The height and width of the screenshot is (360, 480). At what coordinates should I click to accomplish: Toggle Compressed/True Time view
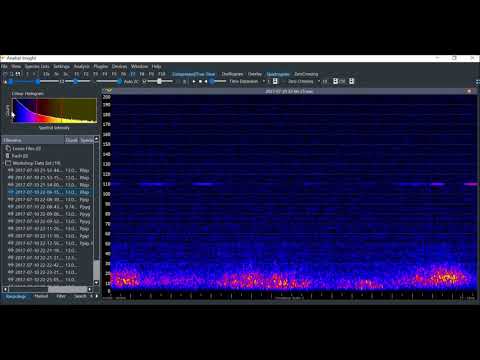coord(193,74)
